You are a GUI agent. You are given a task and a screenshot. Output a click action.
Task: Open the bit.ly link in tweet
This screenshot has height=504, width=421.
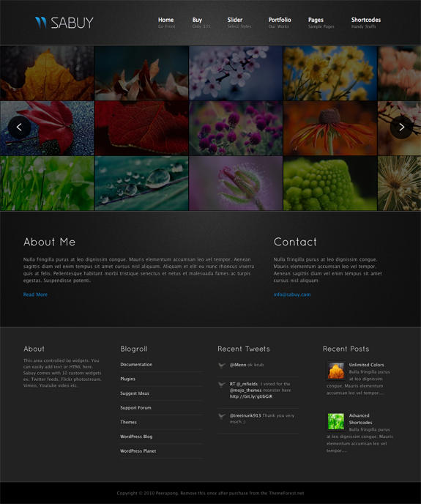pyautogui.click(x=251, y=396)
